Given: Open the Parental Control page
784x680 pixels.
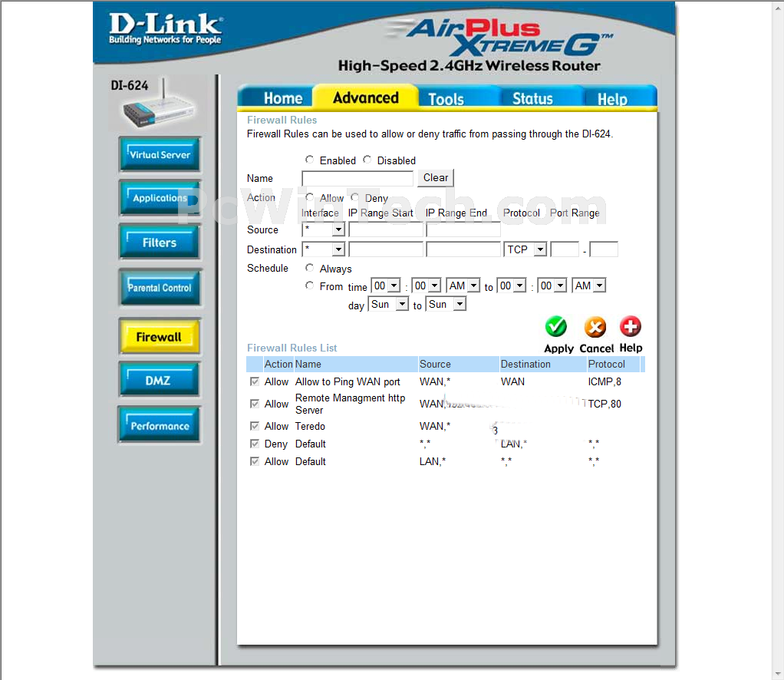Looking at the screenshot, I should 160,288.
